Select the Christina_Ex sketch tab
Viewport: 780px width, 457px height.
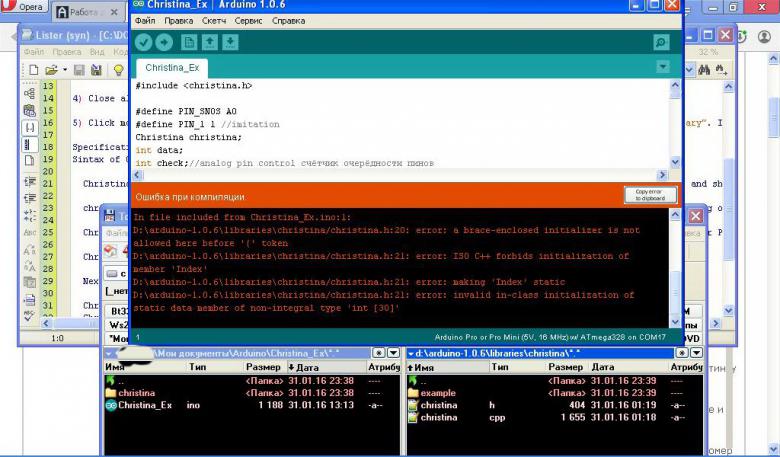172,68
